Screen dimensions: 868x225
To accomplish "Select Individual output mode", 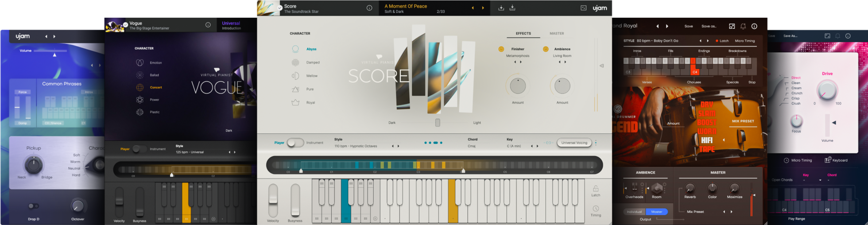I will [634, 212].
